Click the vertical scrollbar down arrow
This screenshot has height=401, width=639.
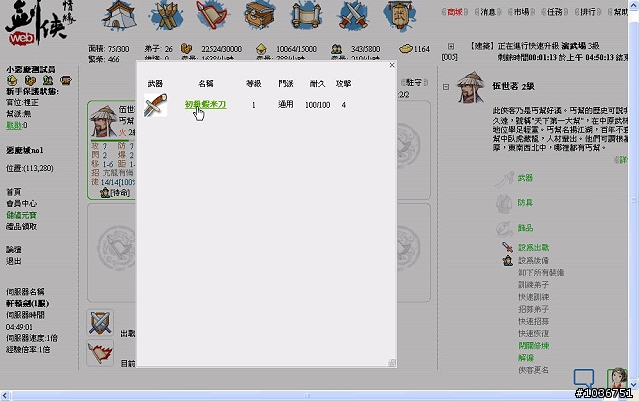click(x=634, y=384)
